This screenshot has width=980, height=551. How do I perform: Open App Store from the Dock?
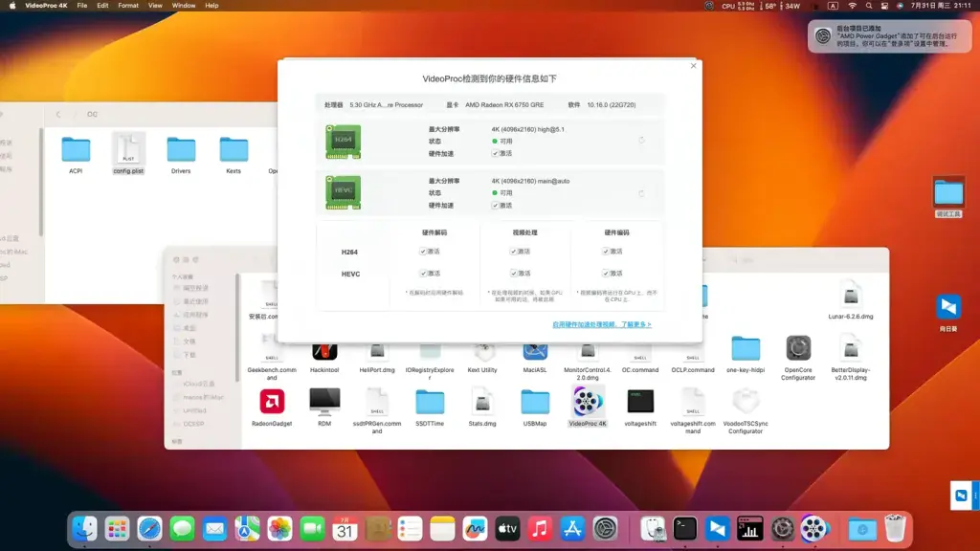click(572, 529)
